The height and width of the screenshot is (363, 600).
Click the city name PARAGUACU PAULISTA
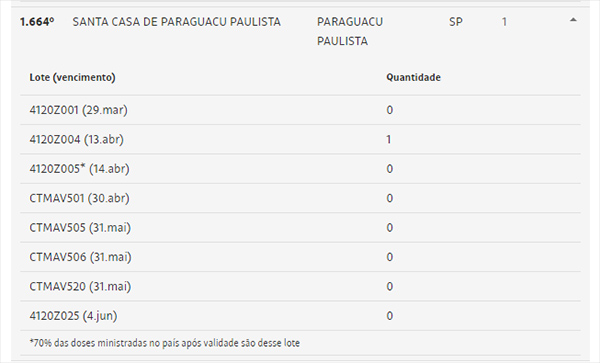[350, 31]
